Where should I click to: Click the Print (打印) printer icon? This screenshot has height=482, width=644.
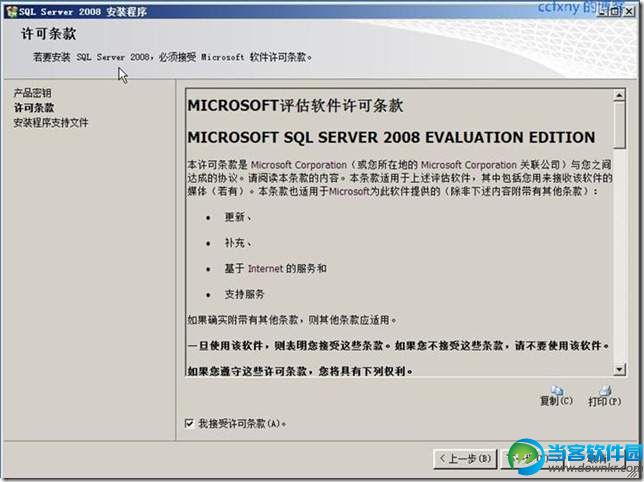click(x=605, y=390)
